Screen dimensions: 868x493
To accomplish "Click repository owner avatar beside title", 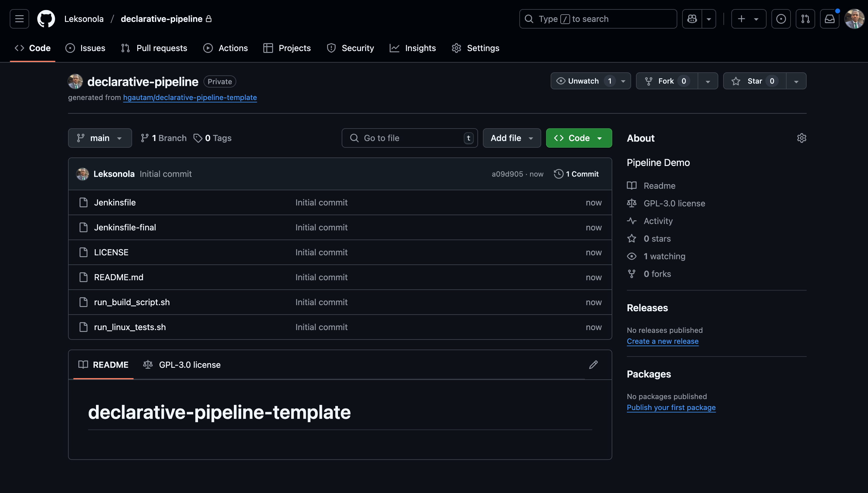I will point(75,81).
